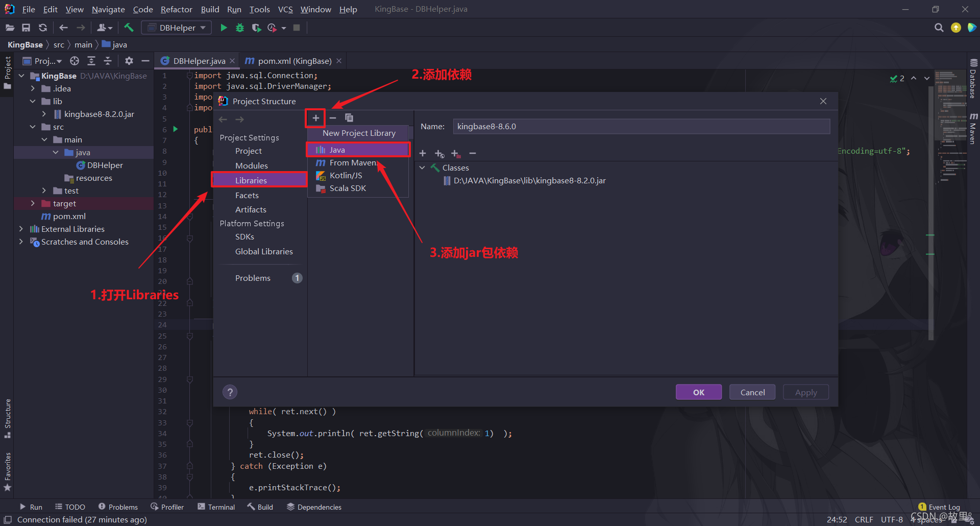Open the VCS menu
Image resolution: width=980 pixels, height=526 pixels.
point(285,9)
